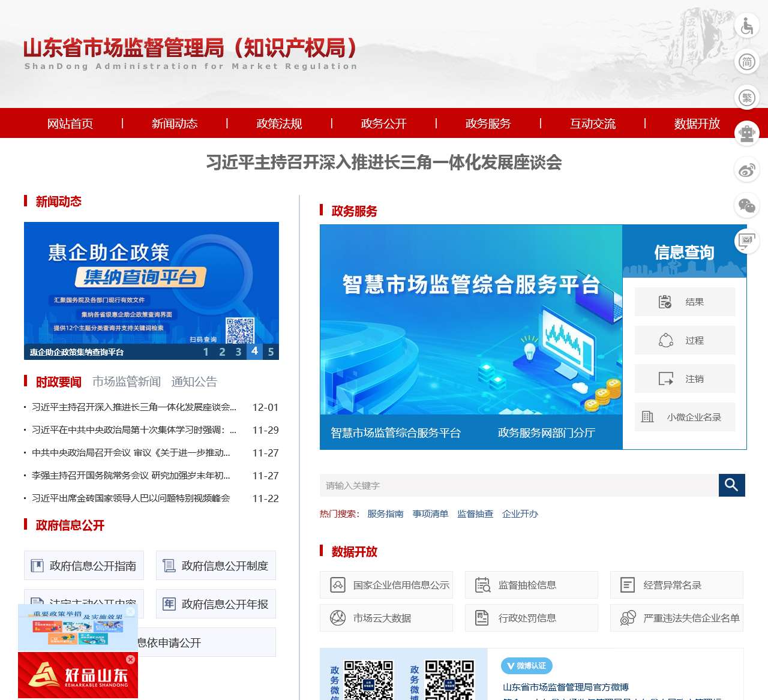Click the 企业开办 hot search link

(x=520, y=514)
